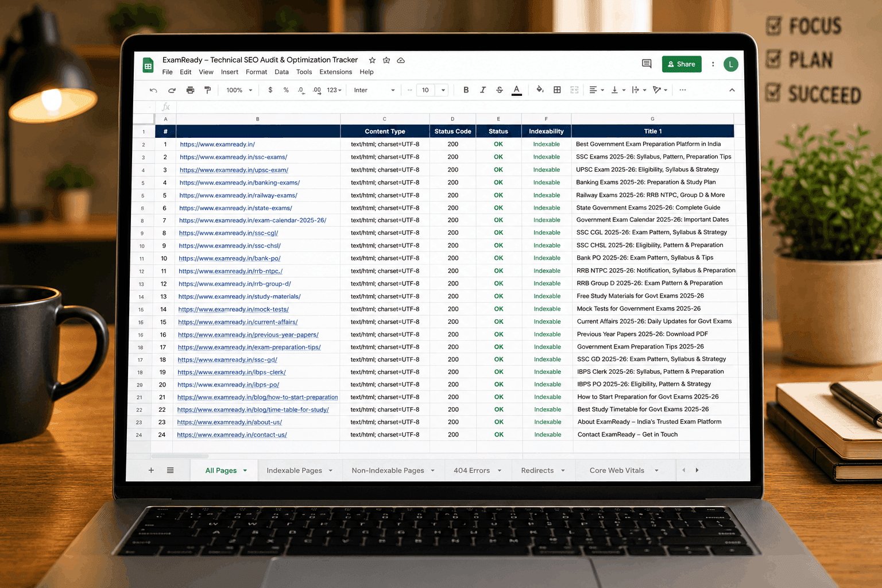The width and height of the screenshot is (882, 588).
Task: Toggle italic formatting
Action: pos(483,90)
